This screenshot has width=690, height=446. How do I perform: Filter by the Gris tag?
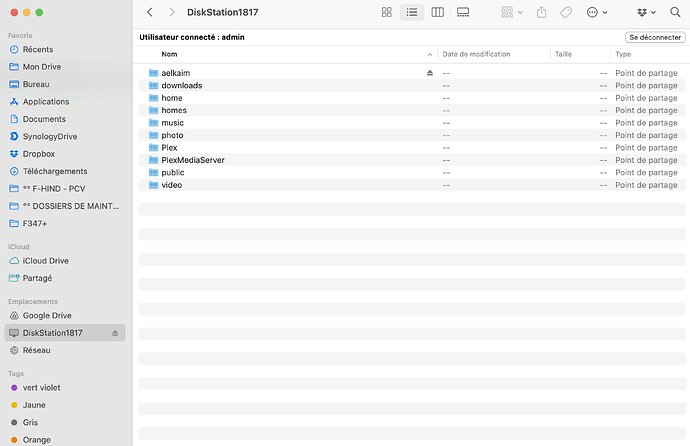[x=65, y=422]
